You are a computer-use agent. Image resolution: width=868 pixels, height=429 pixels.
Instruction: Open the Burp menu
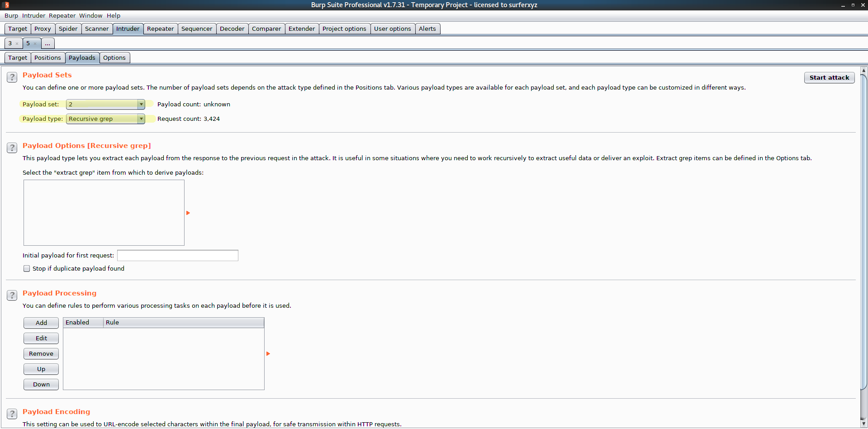[x=11, y=15]
